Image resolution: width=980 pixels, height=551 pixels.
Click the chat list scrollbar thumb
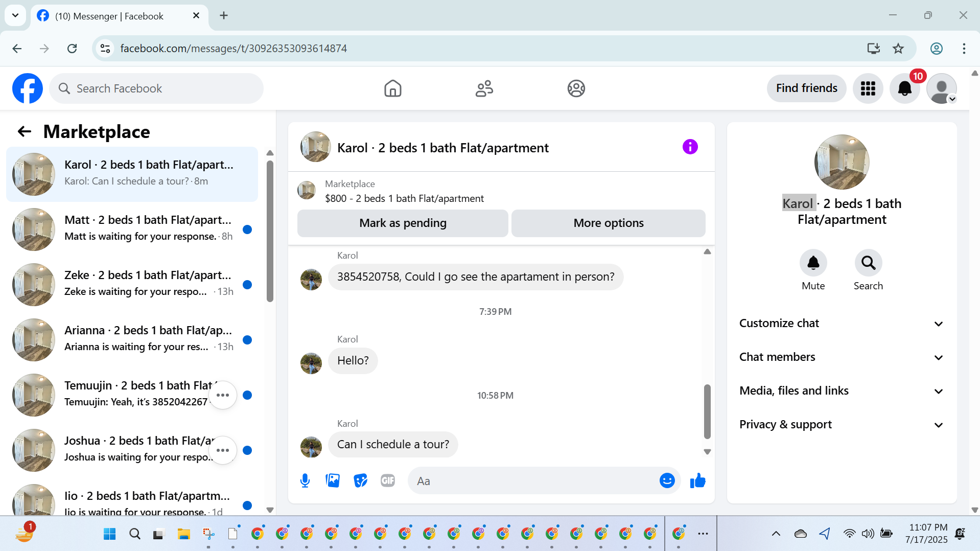tap(270, 231)
